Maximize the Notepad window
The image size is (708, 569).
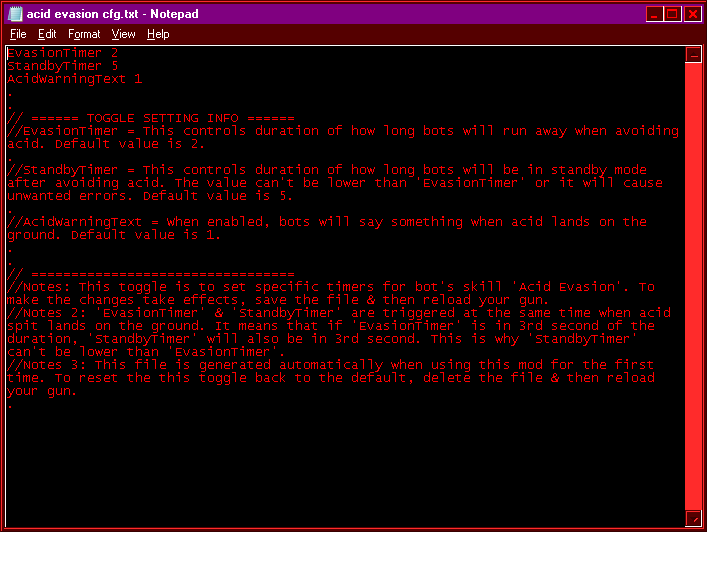[672, 14]
